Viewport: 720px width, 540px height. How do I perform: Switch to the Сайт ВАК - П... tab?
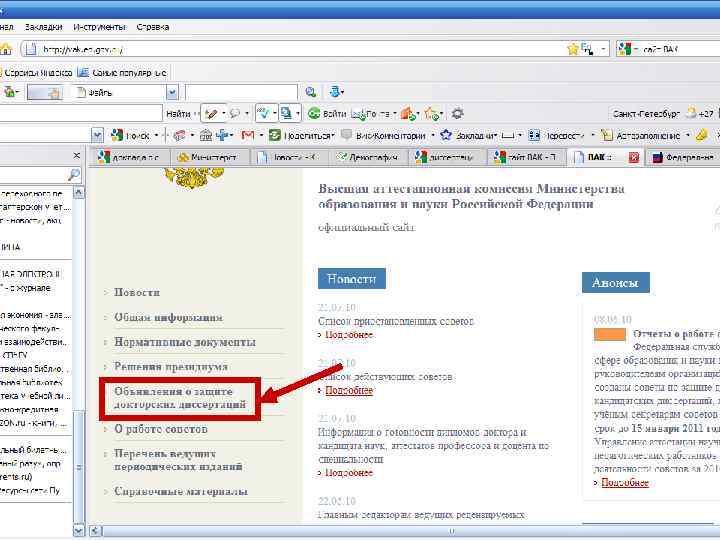coord(527,157)
